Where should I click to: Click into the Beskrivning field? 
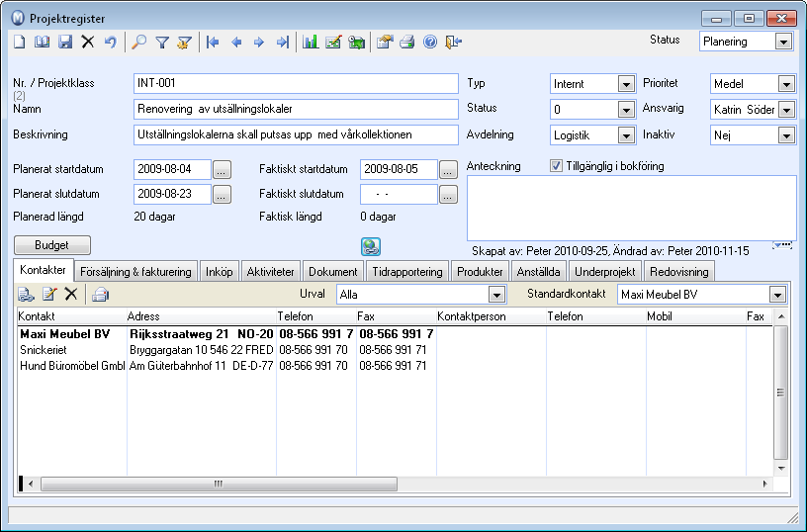[x=296, y=134]
